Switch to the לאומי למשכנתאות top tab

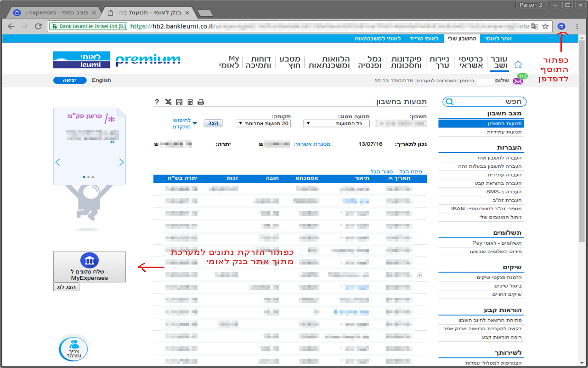click(x=378, y=39)
